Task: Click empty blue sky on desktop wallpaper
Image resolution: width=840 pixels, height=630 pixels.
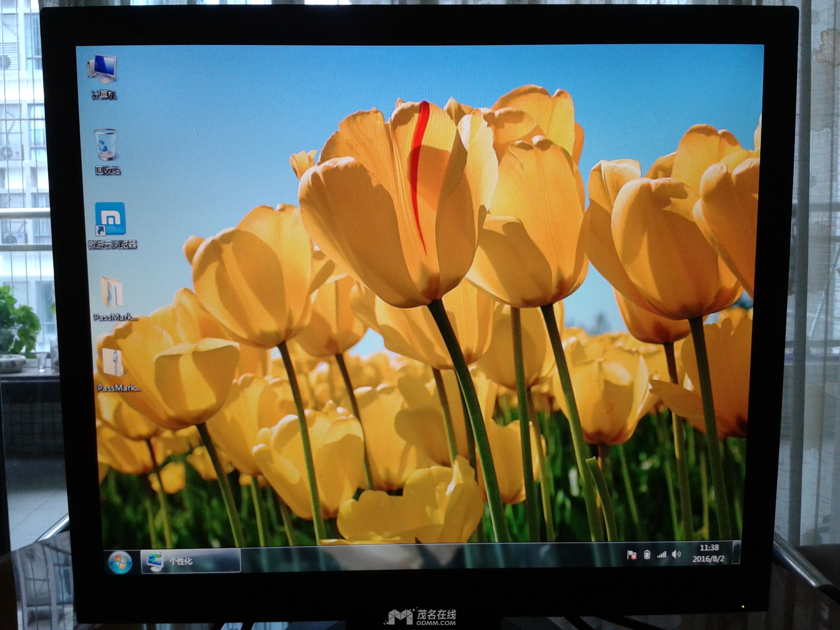Action: [x=228, y=114]
